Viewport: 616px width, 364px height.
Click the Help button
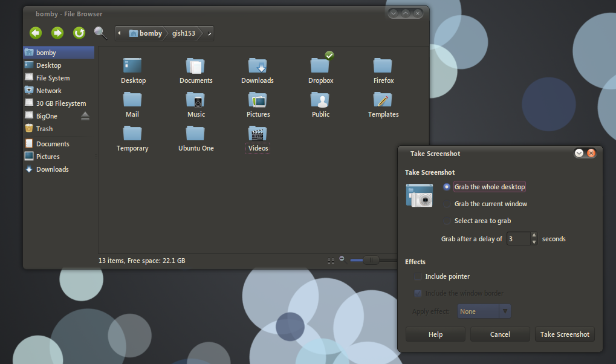coord(435,334)
